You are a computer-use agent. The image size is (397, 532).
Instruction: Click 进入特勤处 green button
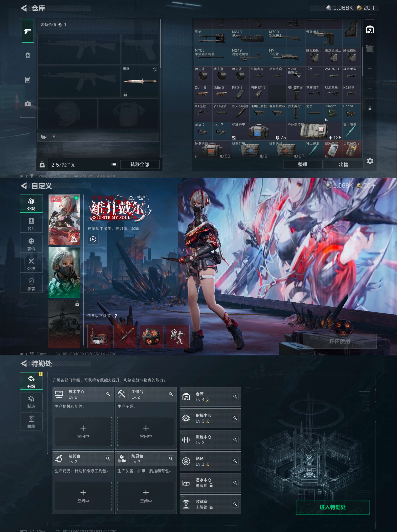point(333,507)
